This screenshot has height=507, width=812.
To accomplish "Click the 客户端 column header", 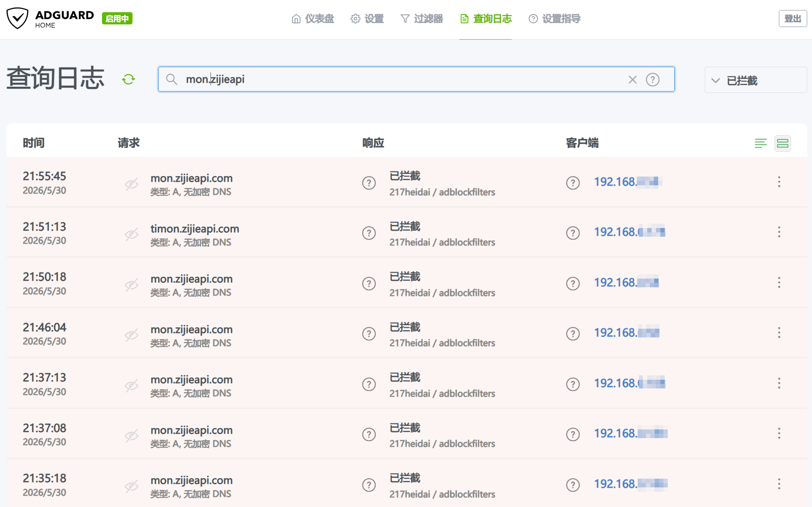I will 582,143.
